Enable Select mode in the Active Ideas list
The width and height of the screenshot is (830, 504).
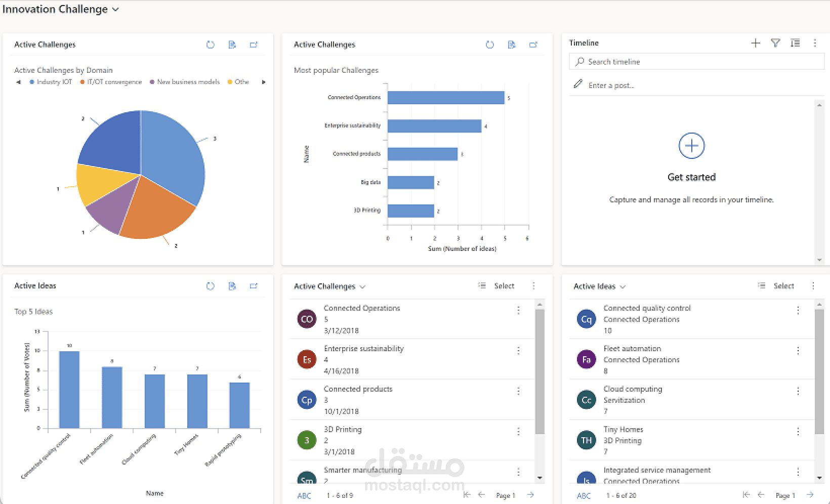783,285
